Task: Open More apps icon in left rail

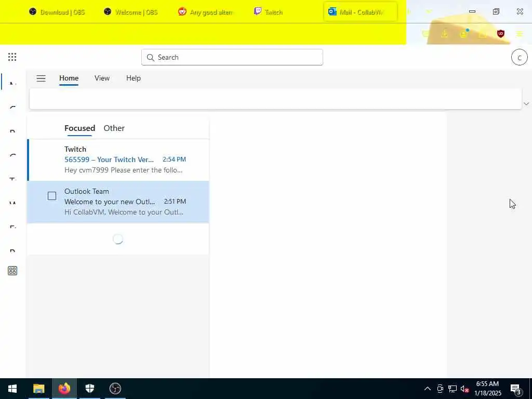Action: pyautogui.click(x=12, y=271)
